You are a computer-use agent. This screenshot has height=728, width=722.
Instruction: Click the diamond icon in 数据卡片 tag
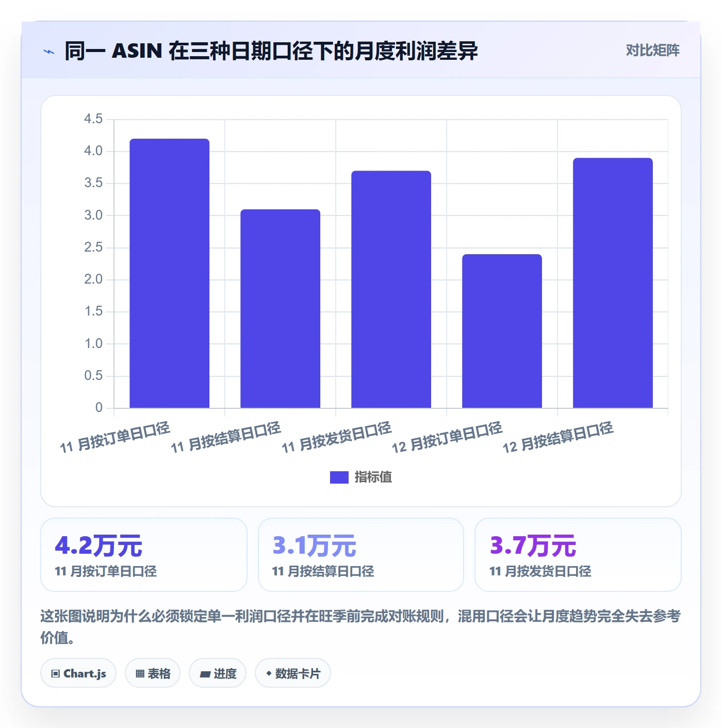(269, 673)
